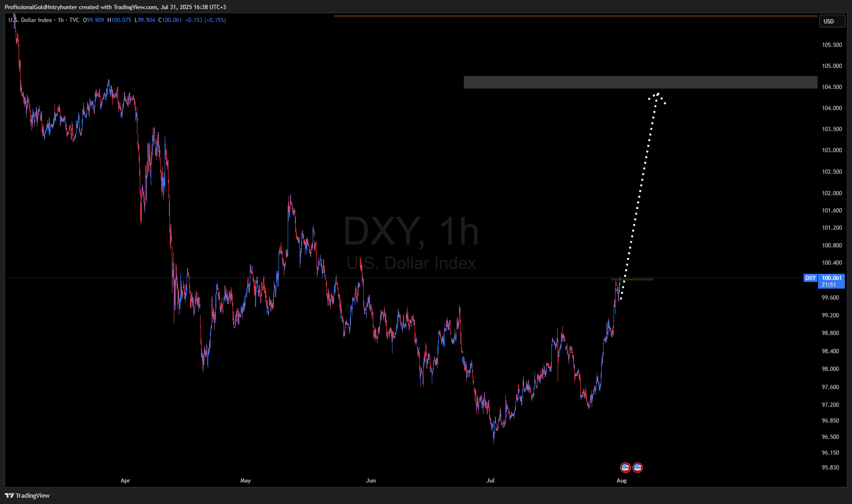The width and height of the screenshot is (852, 504).
Task: Click the 98.800 price axis label
Action: [x=830, y=333]
